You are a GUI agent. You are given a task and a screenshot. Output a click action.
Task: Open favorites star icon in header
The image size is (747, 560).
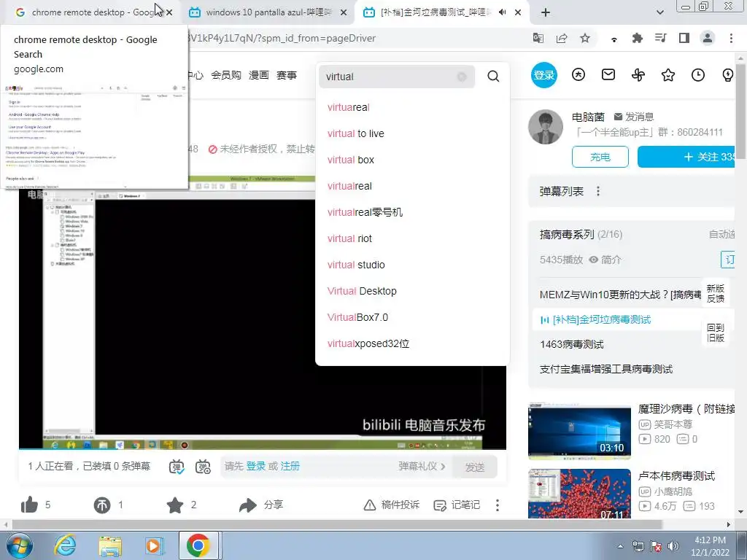pyautogui.click(x=668, y=75)
